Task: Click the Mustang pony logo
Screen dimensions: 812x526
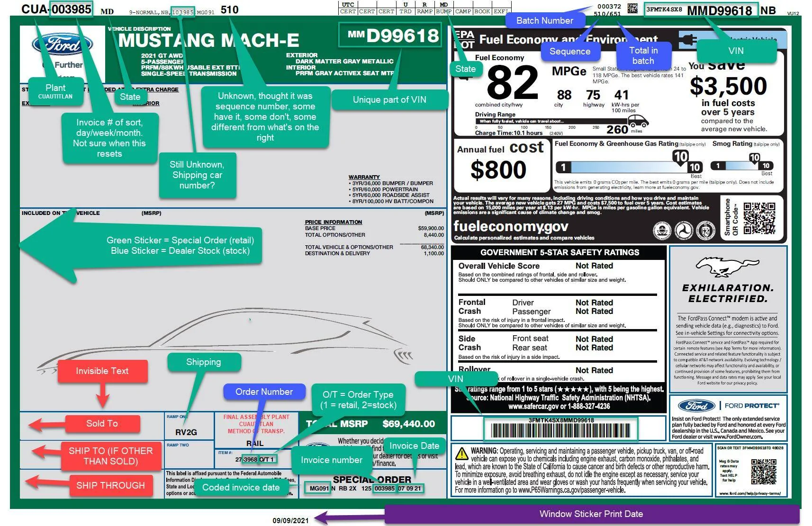Action: point(727,267)
